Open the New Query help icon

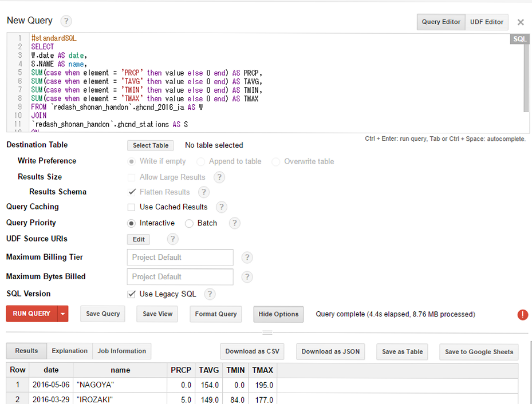[x=66, y=21]
